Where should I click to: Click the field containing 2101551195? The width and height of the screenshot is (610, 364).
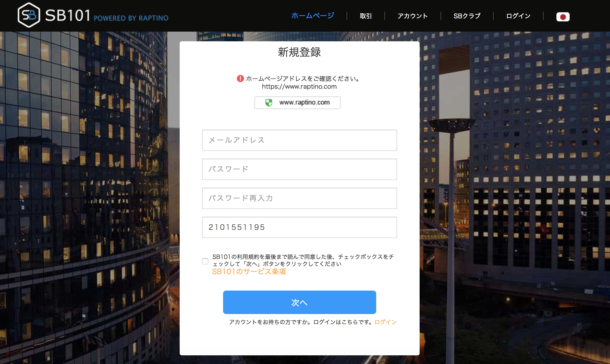point(299,227)
